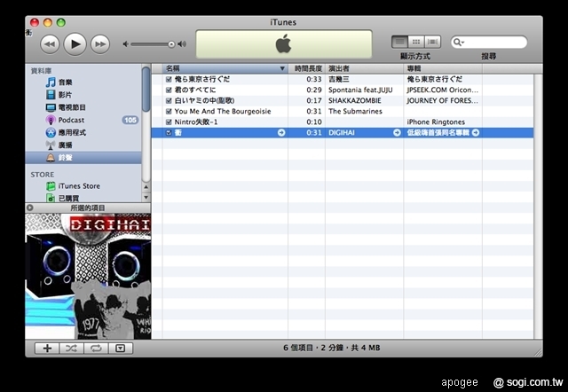The image size is (568, 392).
Task: Click the Play button
Action: (x=75, y=44)
